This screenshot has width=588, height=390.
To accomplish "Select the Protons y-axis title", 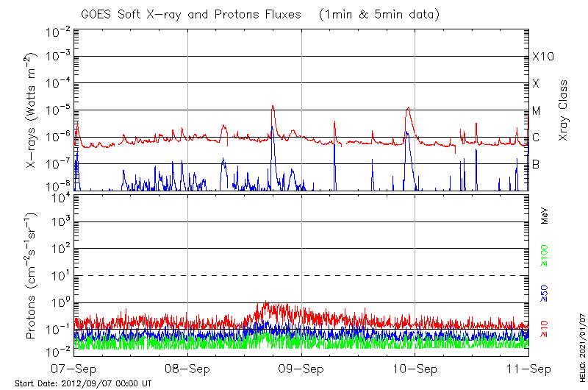I will point(32,276).
